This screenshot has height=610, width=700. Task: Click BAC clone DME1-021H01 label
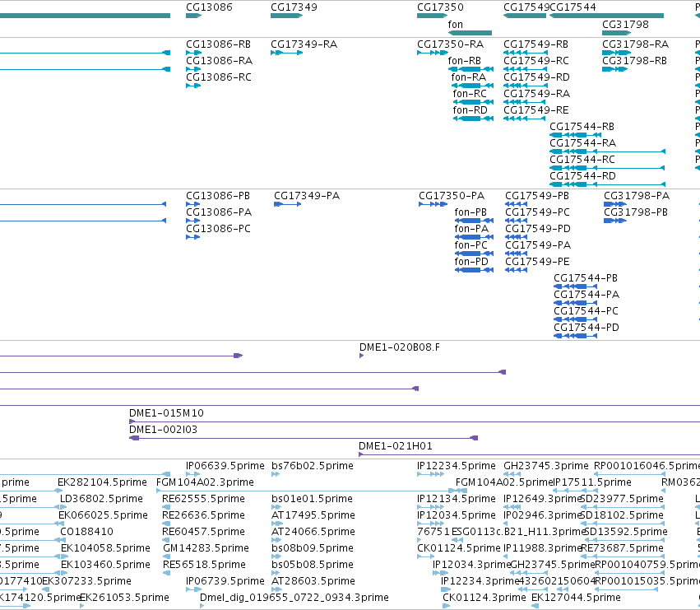point(395,446)
